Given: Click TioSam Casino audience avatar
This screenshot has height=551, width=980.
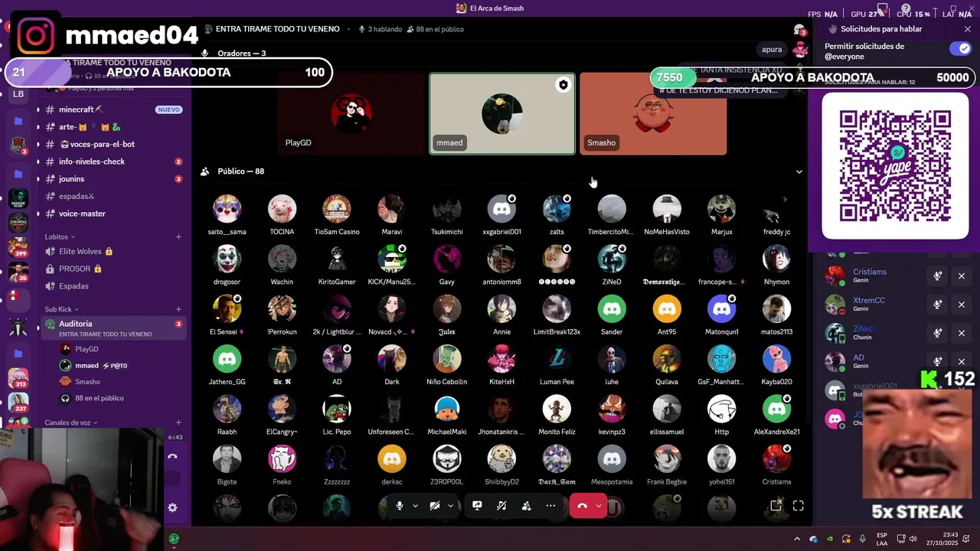Looking at the screenshot, I should (337, 209).
